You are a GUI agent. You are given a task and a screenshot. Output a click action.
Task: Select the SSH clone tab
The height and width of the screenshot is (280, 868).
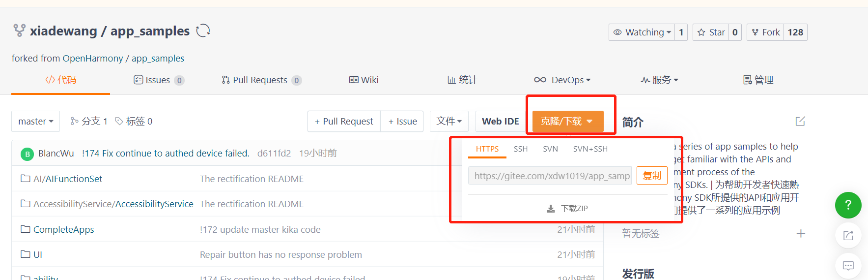coord(521,149)
